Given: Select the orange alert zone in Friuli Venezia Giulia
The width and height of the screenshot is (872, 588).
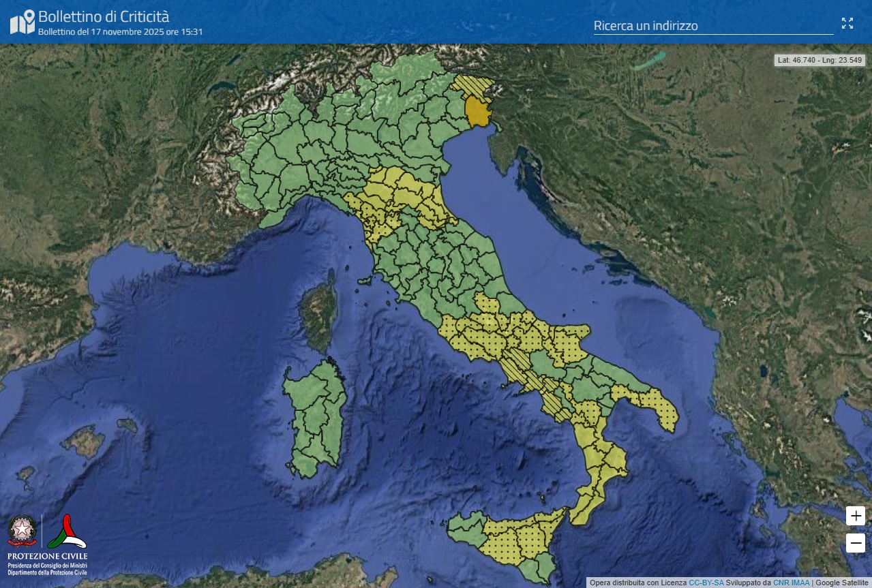Looking at the screenshot, I should tap(477, 109).
